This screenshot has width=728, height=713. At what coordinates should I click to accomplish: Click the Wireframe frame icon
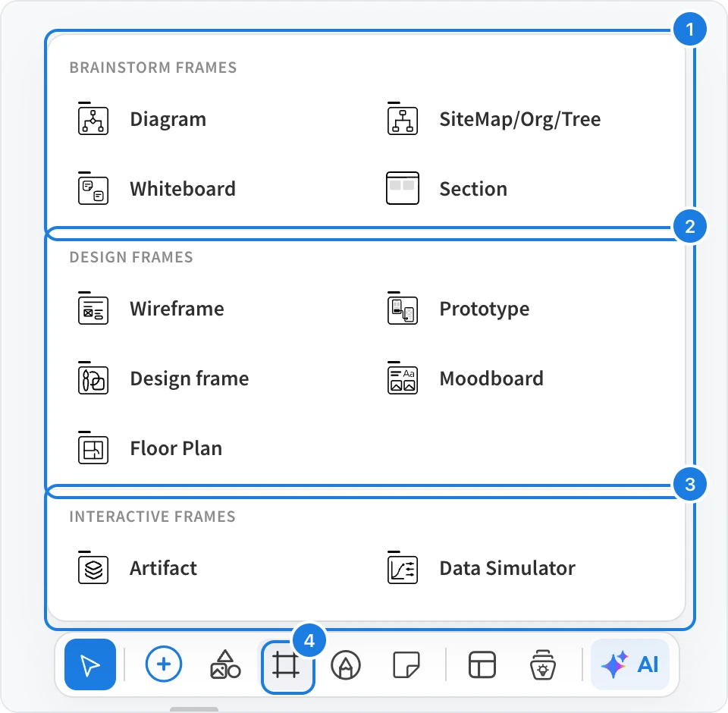pos(93,309)
